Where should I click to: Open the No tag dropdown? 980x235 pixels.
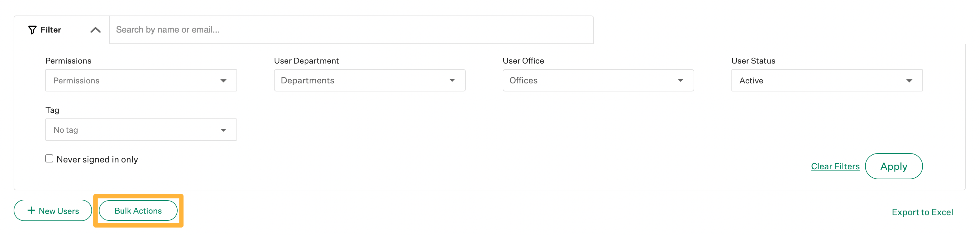141,129
